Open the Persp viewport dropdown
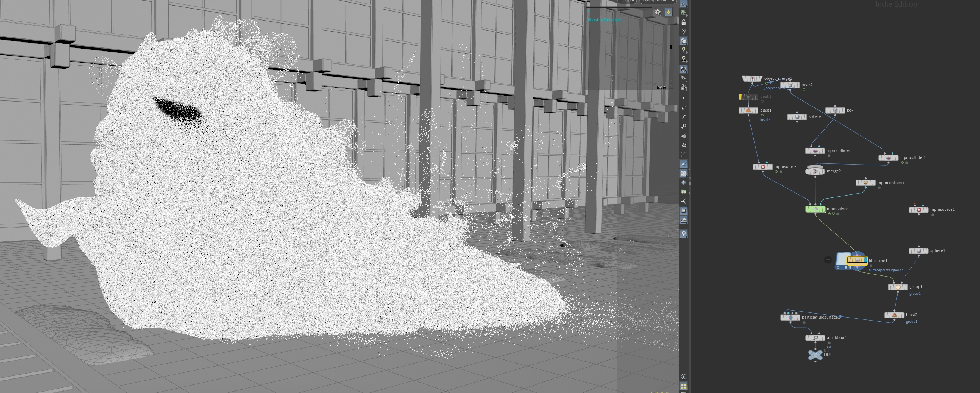Viewport: 980px width, 393px height. [x=627, y=1]
